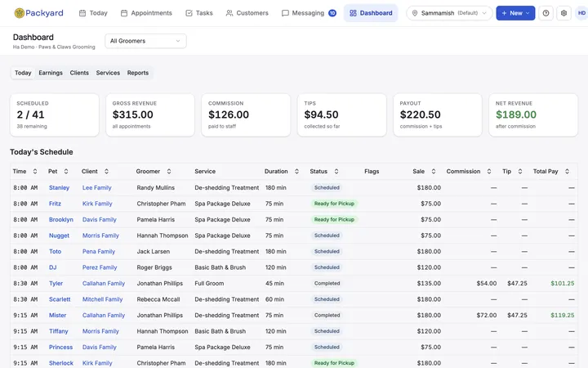Click groomer name Rebecca Mccall

(x=158, y=299)
